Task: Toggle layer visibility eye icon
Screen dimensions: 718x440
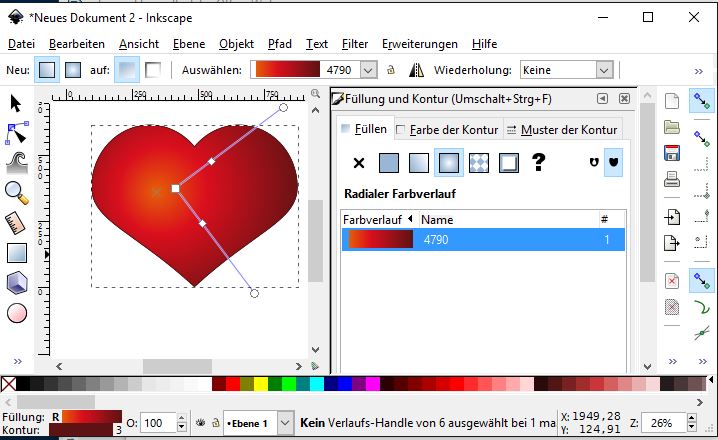Action: tap(201, 423)
